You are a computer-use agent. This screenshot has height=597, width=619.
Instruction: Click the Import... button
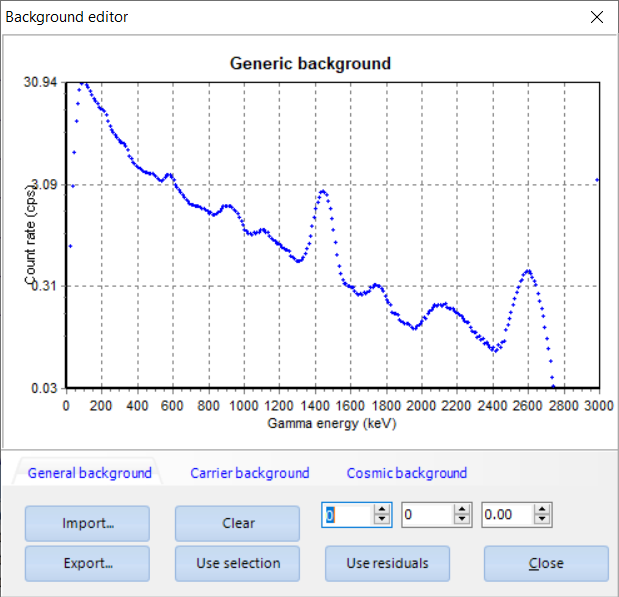[87, 523]
